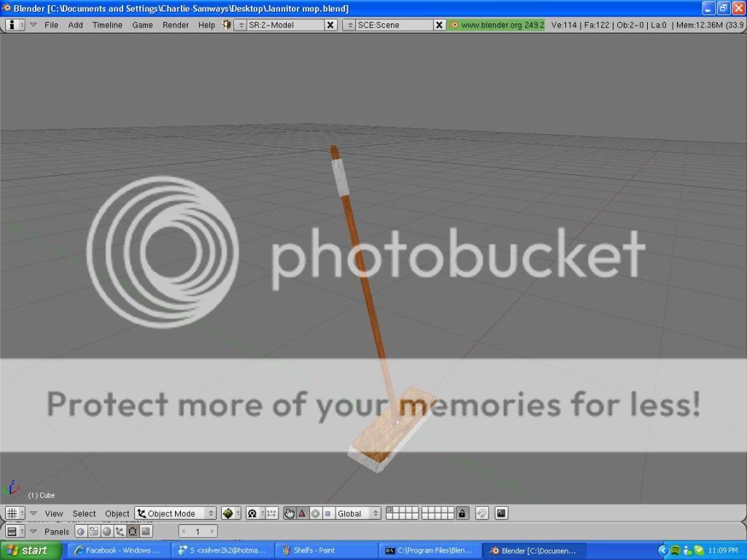Click a layer in the second layer group
Screen dimensions: 747x560
(x=438, y=513)
